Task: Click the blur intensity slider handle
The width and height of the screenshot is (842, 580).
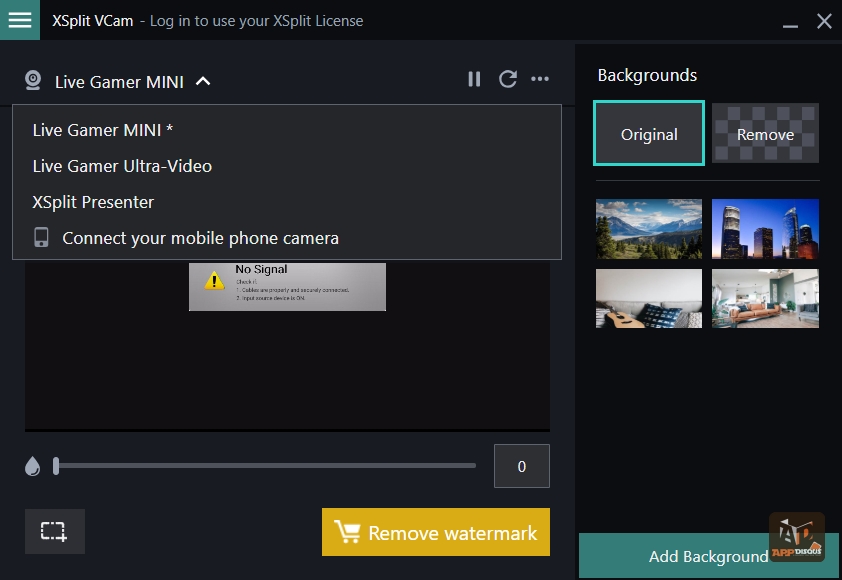Action: 56,465
